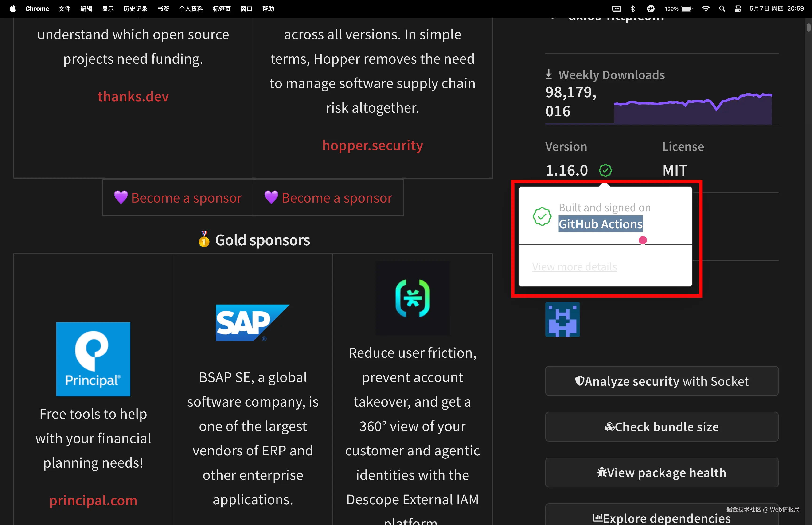The height and width of the screenshot is (525, 812).
Task: Open the 显示 menu
Action: (x=108, y=8)
